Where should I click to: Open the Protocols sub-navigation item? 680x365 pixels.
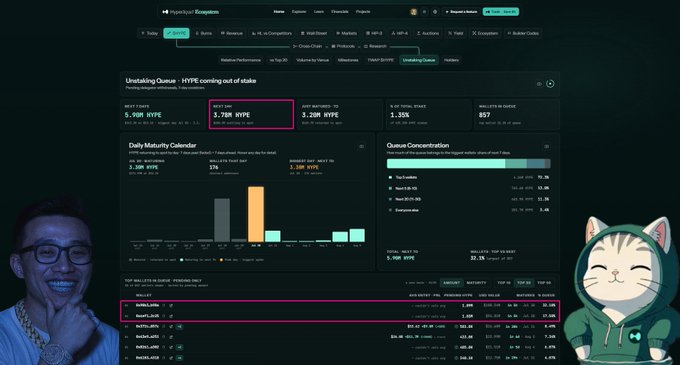pyautogui.click(x=343, y=46)
